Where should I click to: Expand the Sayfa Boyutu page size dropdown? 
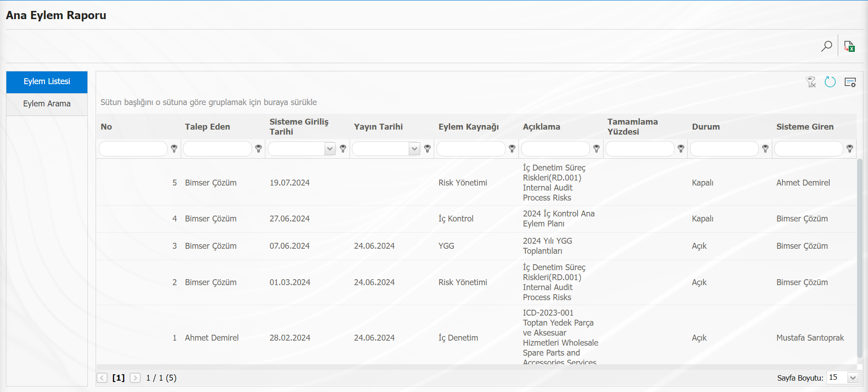tap(853, 378)
